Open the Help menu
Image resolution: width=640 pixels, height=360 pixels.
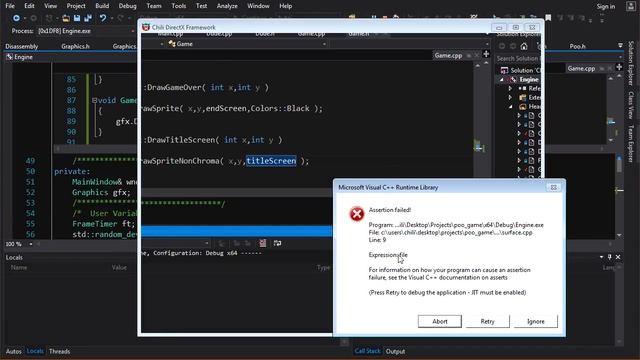click(x=285, y=6)
